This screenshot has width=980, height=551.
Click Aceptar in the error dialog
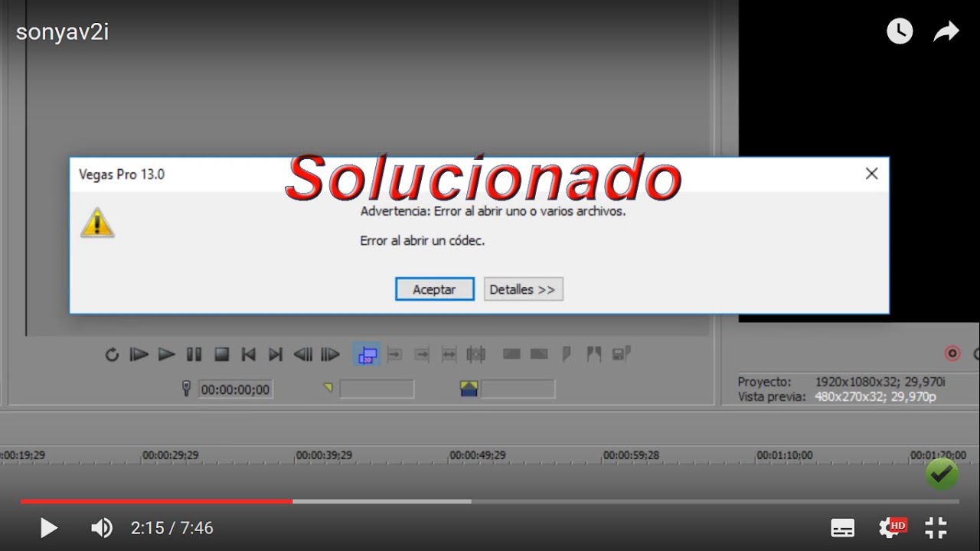point(435,289)
